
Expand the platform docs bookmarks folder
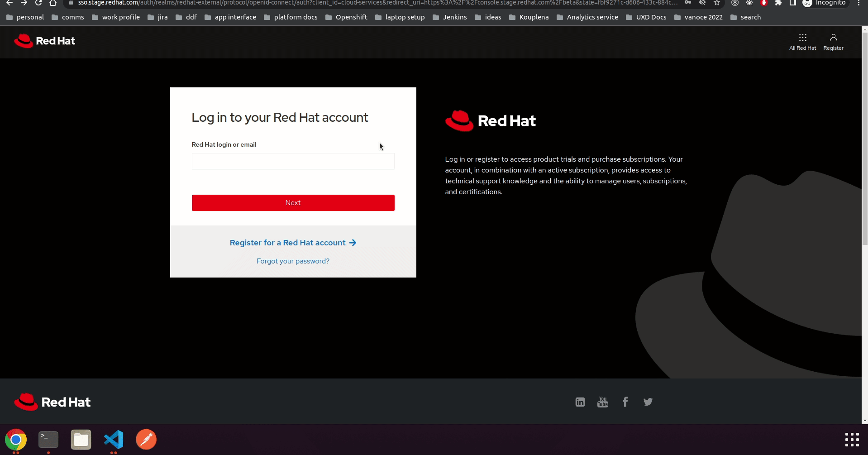291,17
